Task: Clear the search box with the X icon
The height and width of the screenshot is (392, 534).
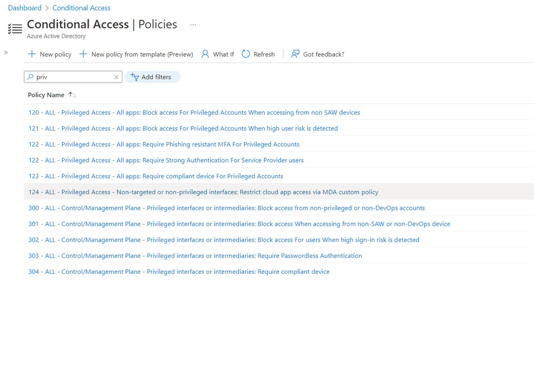Action: click(116, 77)
